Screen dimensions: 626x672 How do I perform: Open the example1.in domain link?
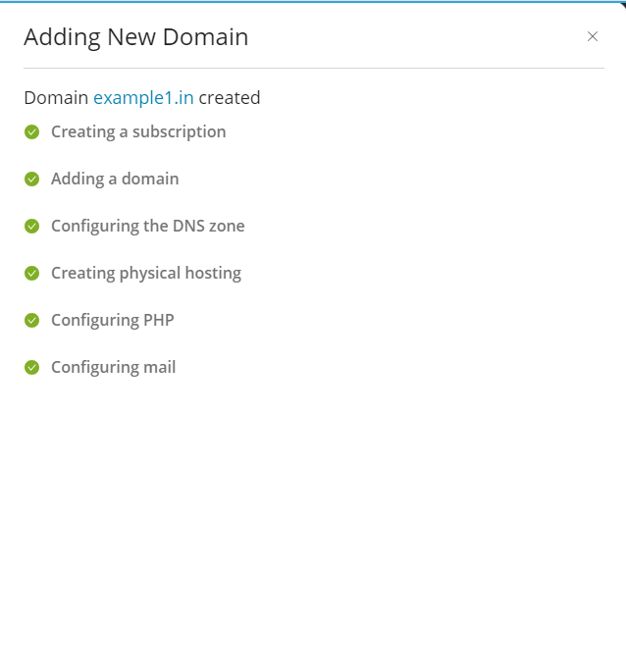coord(143,97)
